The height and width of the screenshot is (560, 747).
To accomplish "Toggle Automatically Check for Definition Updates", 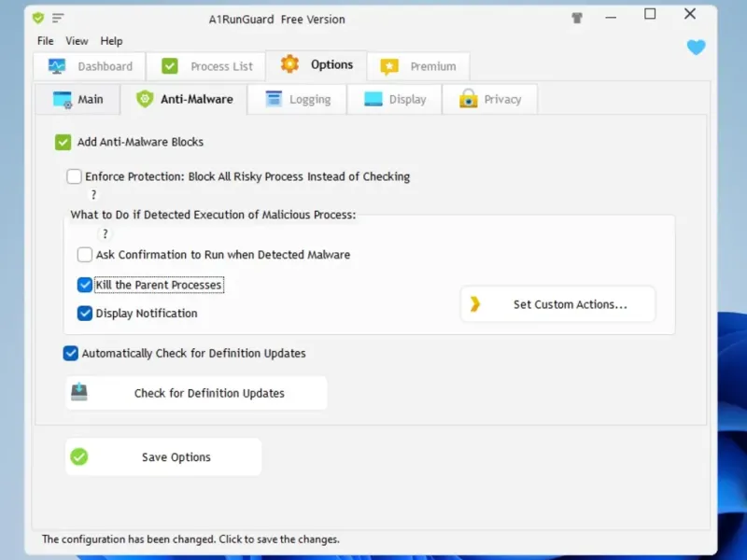I will (71, 354).
